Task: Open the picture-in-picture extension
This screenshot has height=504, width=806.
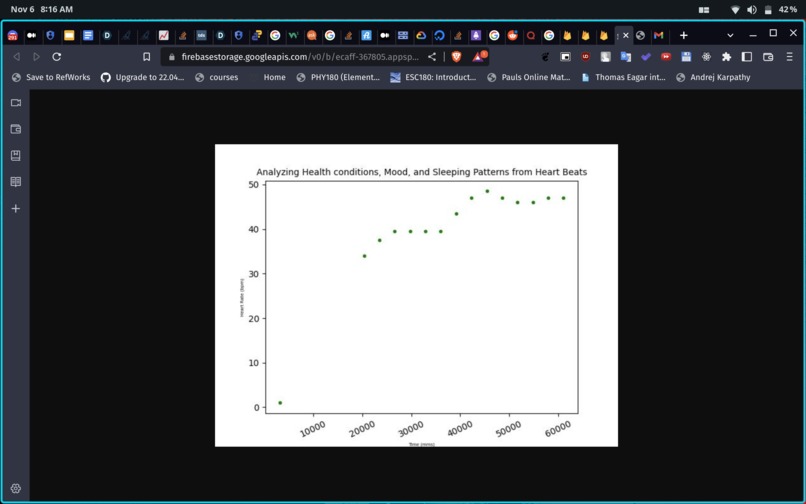Action: tap(565, 57)
